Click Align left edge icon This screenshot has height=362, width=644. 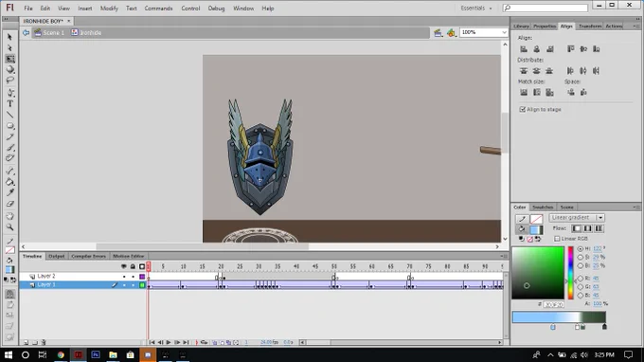tap(524, 49)
